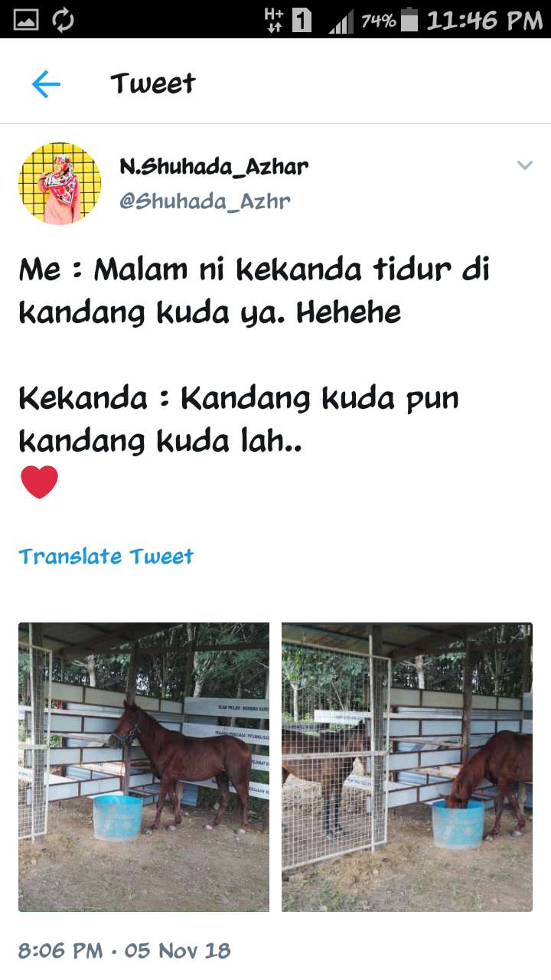Tap the back arrow icon

click(x=46, y=84)
